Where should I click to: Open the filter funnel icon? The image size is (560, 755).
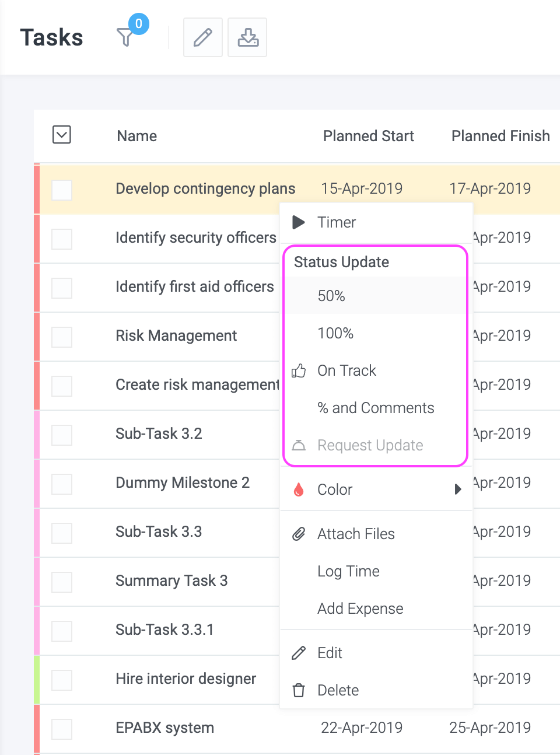[125, 37]
